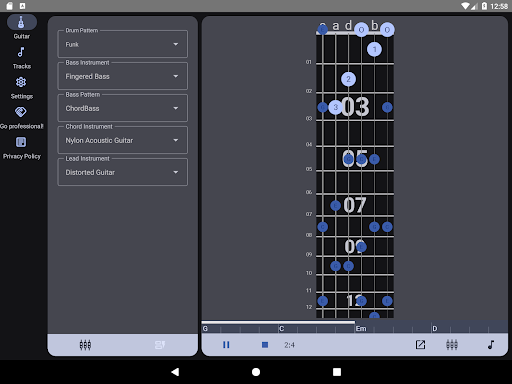Select the D chord marker in the timeline
The width and height of the screenshot is (512, 384).
[435, 329]
